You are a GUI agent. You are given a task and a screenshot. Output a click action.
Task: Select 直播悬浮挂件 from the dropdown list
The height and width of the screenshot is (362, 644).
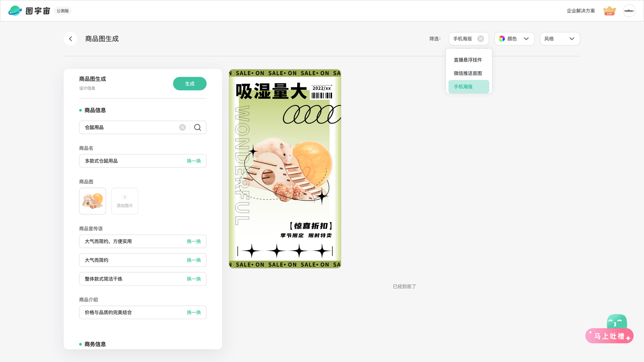click(x=468, y=60)
